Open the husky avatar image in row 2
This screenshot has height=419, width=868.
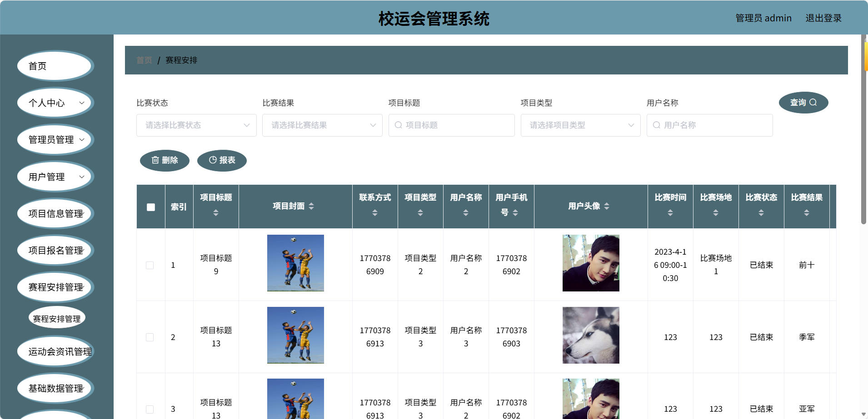point(591,335)
